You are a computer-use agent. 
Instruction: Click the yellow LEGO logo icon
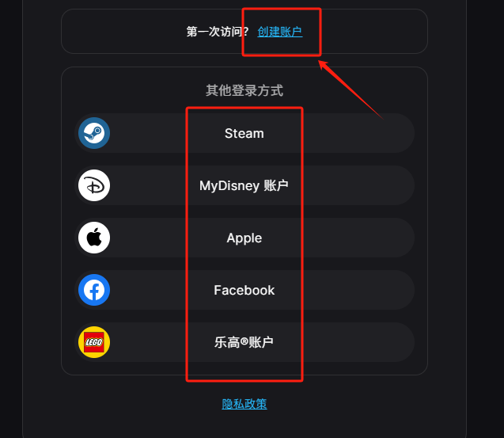[x=94, y=342]
